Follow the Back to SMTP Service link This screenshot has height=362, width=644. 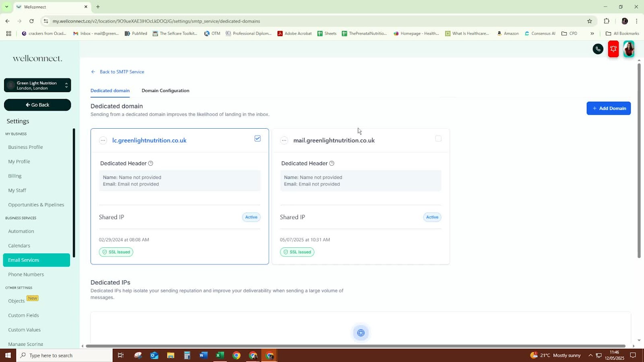[x=122, y=72]
